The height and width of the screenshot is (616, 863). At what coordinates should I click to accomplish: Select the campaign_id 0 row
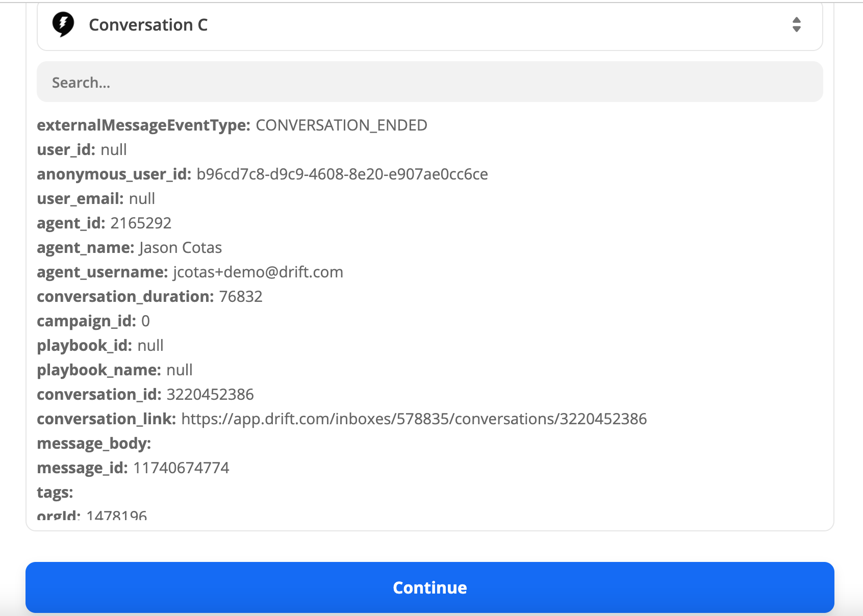(93, 321)
